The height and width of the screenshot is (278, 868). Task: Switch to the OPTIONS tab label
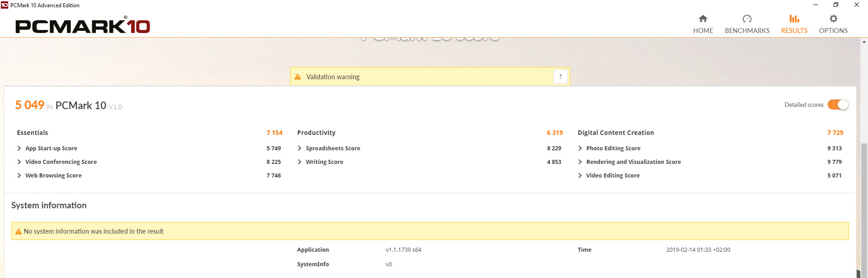click(x=833, y=30)
